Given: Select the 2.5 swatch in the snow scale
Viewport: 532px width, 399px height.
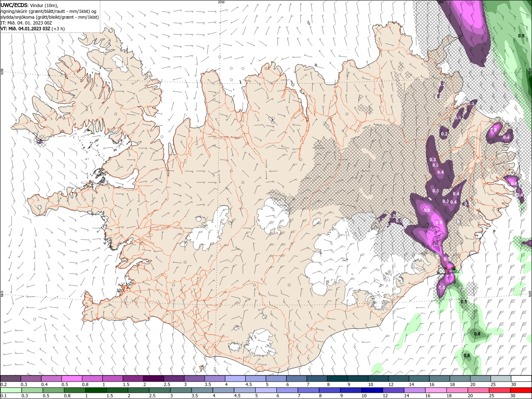Looking at the screenshot, I should tap(174, 378).
